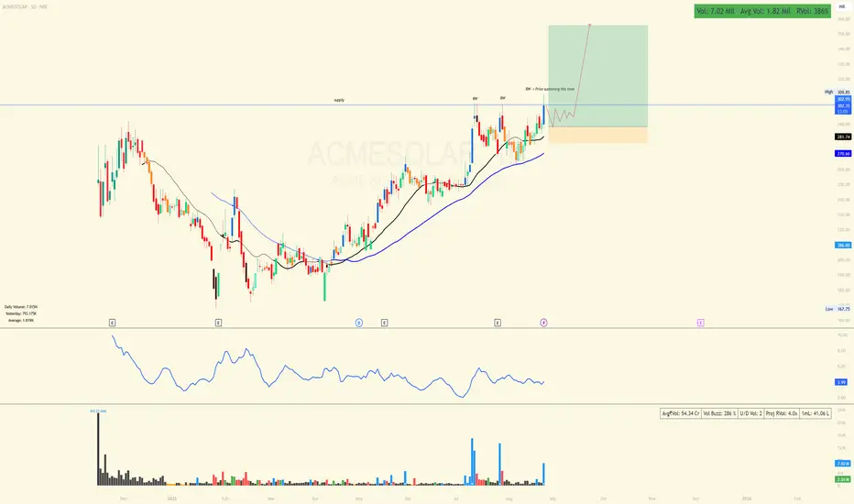Click the U/D Vol: 2 cell

[751, 413]
